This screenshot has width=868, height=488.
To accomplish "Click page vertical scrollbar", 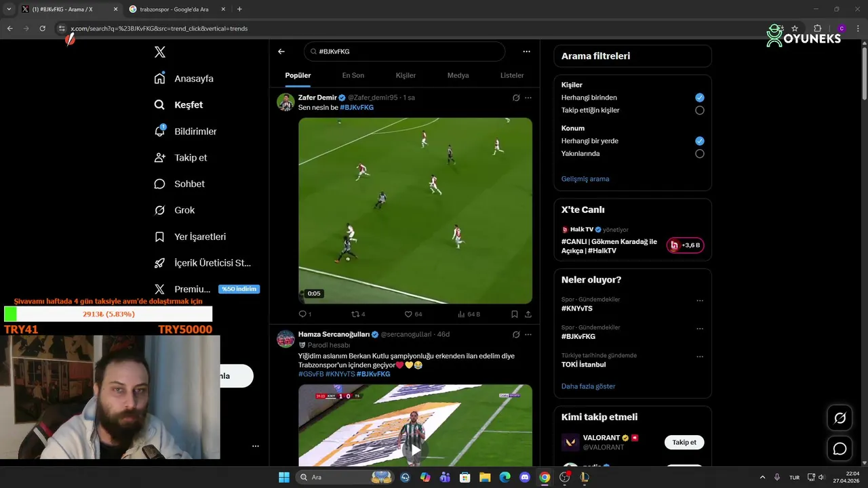I will click(x=864, y=73).
